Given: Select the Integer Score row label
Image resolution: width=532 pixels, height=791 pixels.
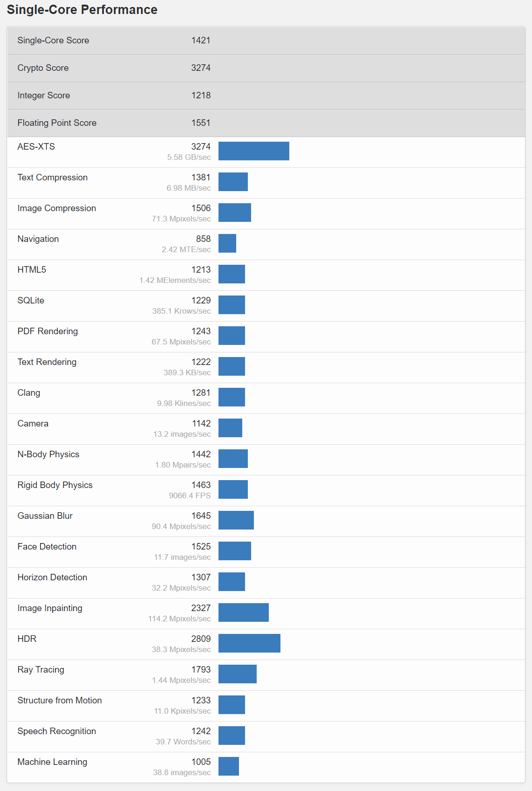Looking at the screenshot, I should click(x=44, y=96).
